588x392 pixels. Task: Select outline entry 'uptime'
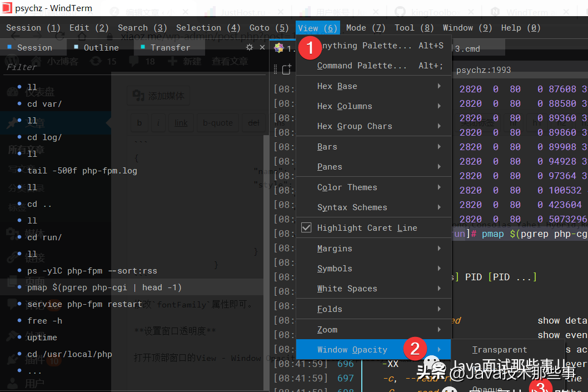42,338
